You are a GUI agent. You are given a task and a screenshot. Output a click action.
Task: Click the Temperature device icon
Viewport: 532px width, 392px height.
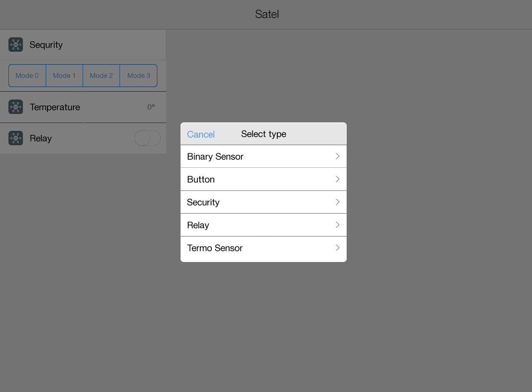16,107
